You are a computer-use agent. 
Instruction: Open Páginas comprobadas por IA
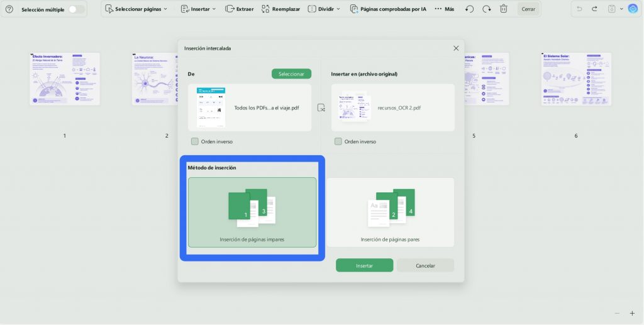click(x=388, y=9)
